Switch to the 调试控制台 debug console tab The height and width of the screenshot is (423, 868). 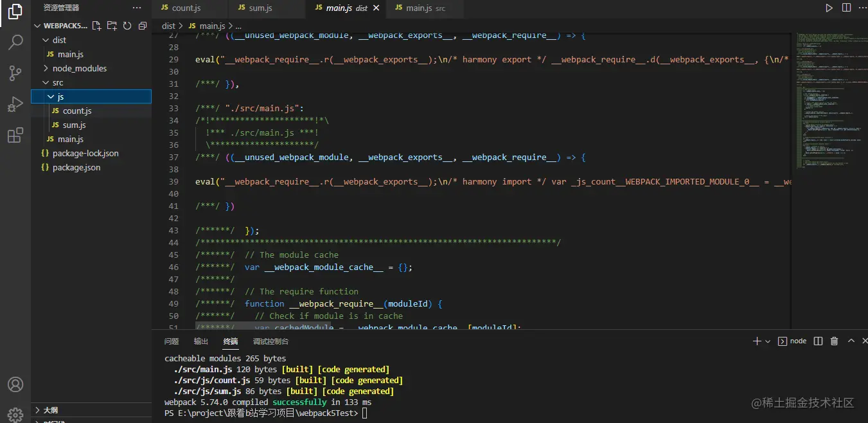pos(270,341)
